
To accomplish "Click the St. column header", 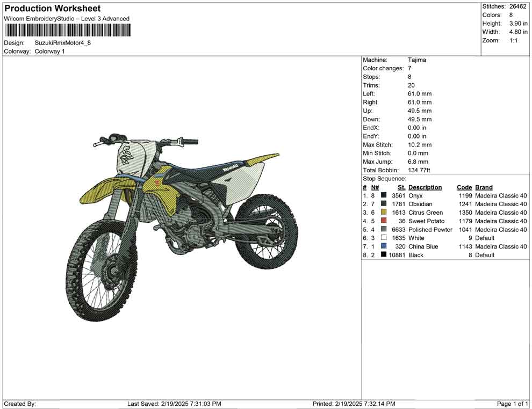I will coord(401,187).
